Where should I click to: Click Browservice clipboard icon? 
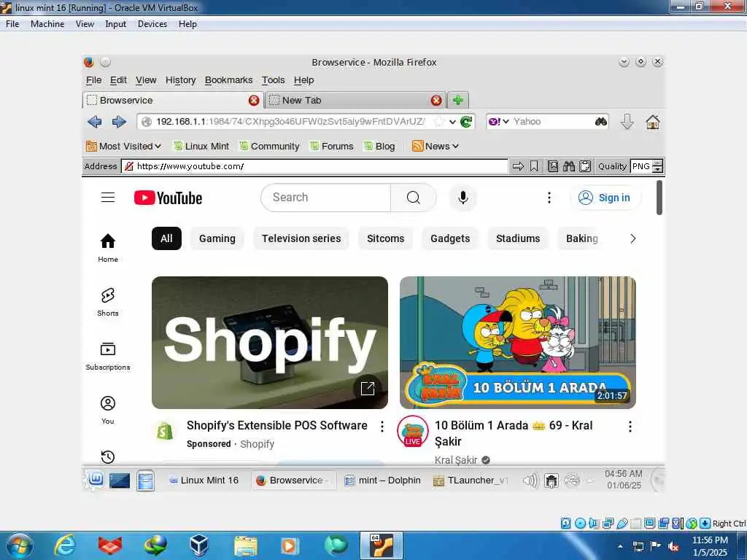(585, 166)
